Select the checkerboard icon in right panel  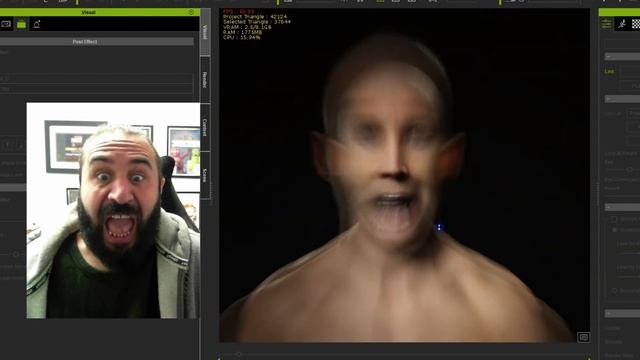(636, 24)
